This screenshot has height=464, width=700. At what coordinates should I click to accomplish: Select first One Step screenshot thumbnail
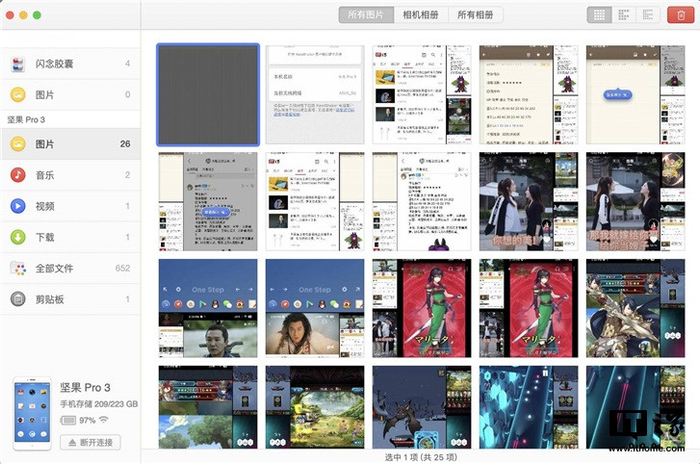[208, 308]
